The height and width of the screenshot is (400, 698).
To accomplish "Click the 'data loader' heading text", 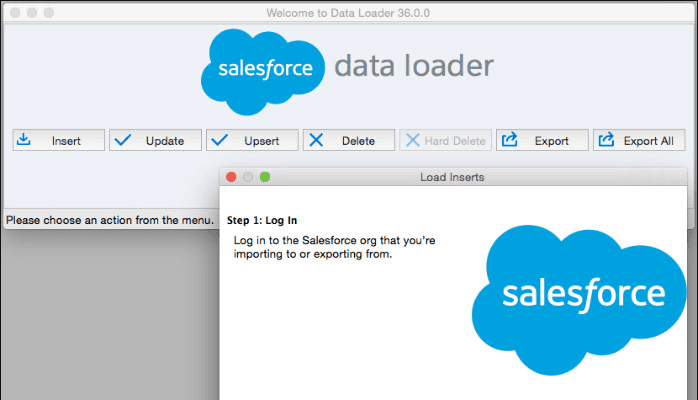I will 414,66.
